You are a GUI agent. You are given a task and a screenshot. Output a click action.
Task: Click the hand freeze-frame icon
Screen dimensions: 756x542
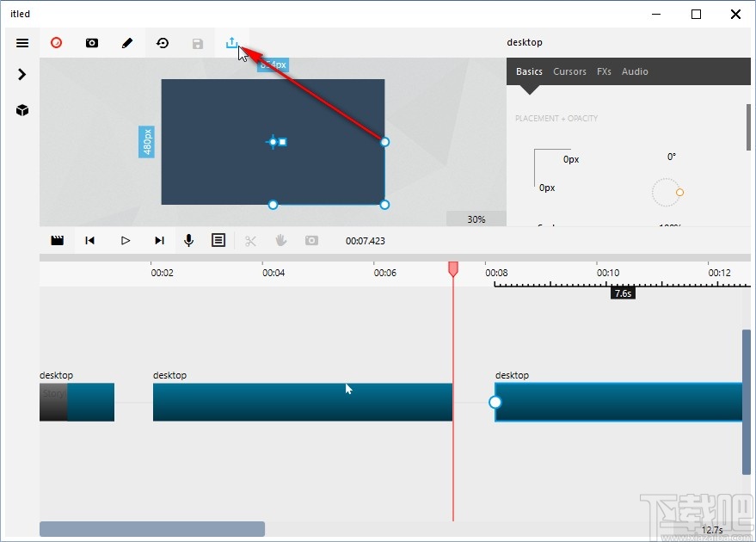point(280,240)
